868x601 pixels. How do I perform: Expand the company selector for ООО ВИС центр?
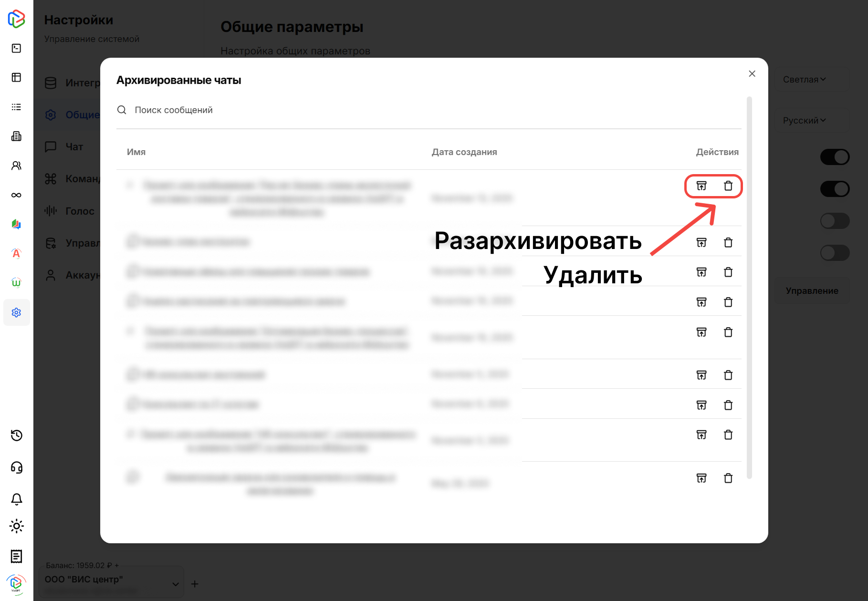click(175, 583)
